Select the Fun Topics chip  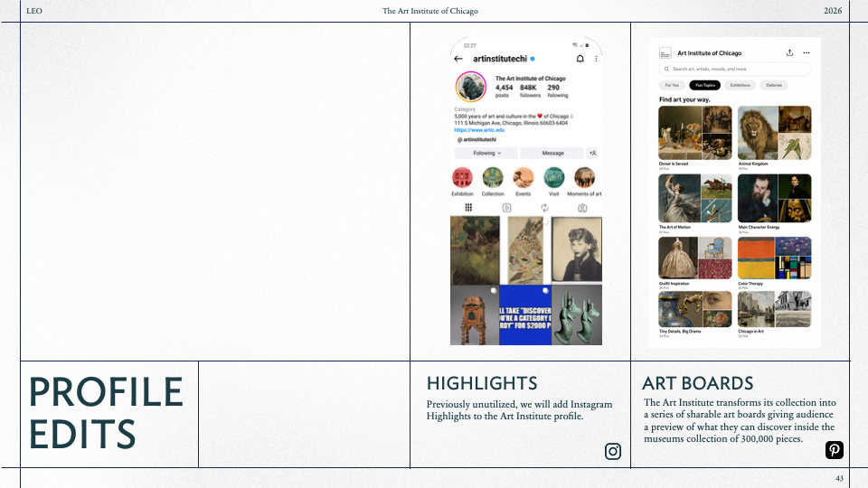[704, 85]
